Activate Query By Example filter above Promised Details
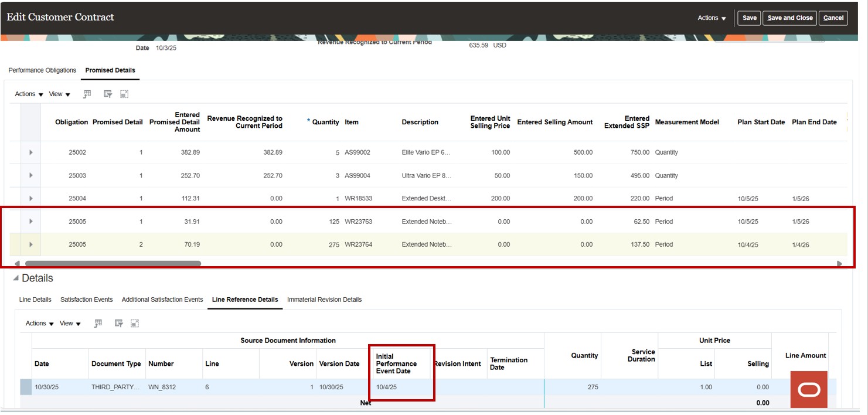This screenshot has width=868, height=415. [107, 93]
